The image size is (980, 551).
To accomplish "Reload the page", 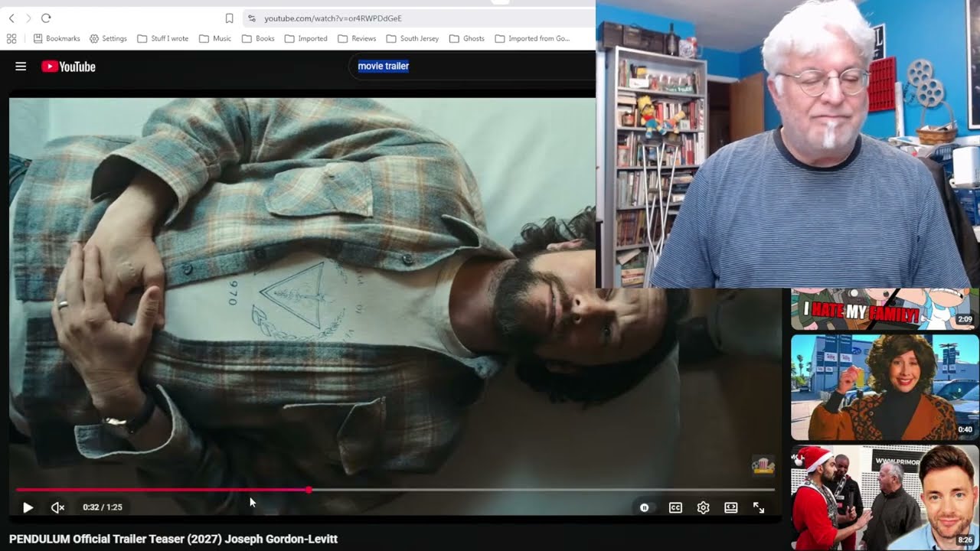I will 46,18.
